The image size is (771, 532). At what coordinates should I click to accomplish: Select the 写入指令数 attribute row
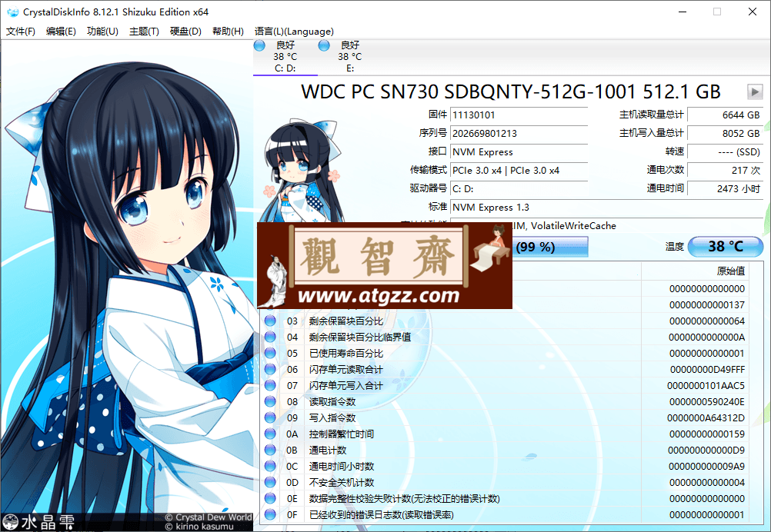click(505, 417)
